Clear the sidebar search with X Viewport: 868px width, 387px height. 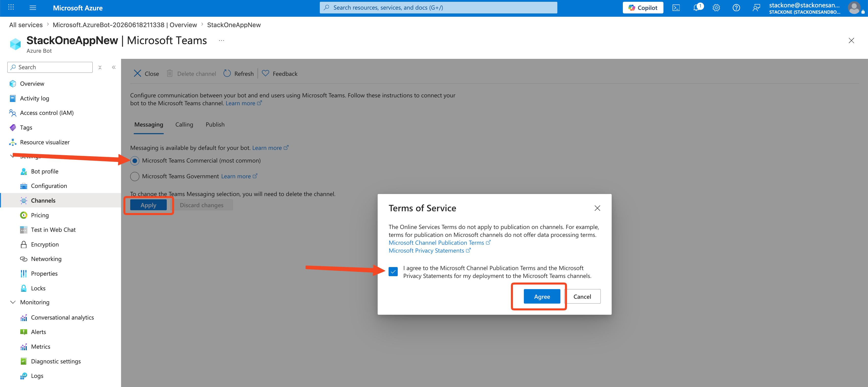click(100, 67)
